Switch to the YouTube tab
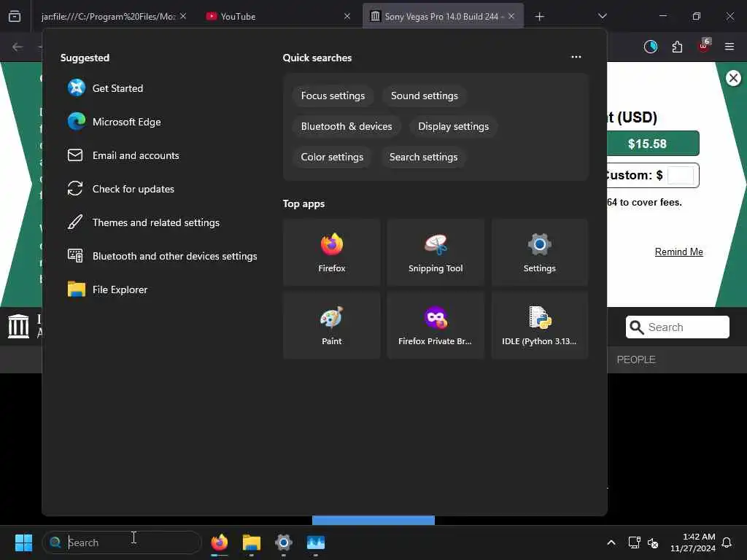 pyautogui.click(x=239, y=17)
